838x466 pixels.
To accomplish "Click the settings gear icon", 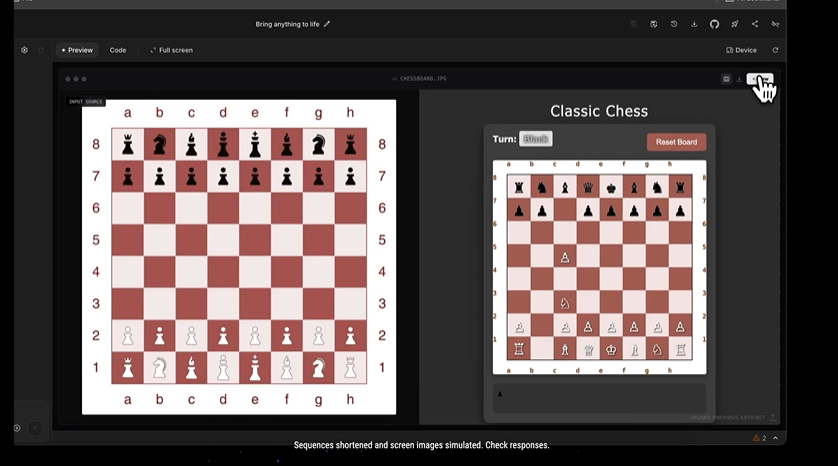I will point(24,50).
